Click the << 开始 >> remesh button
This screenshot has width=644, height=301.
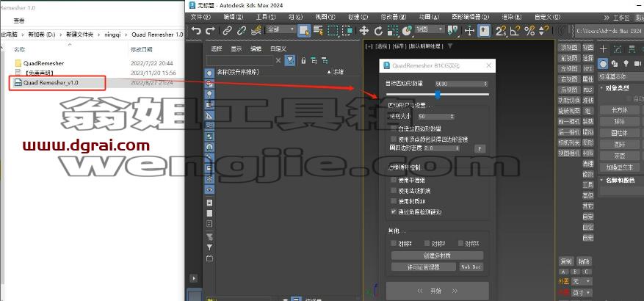[x=438, y=291]
